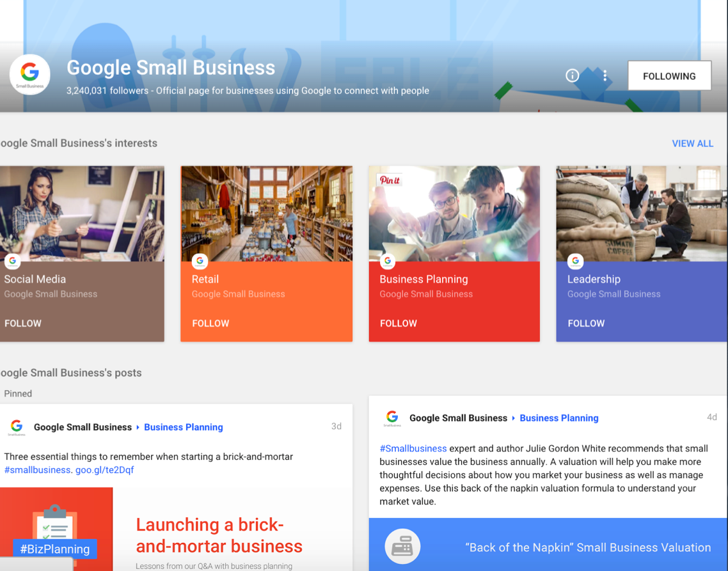728x571 pixels.
Task: Click the info icon in the header
Action: (572, 75)
